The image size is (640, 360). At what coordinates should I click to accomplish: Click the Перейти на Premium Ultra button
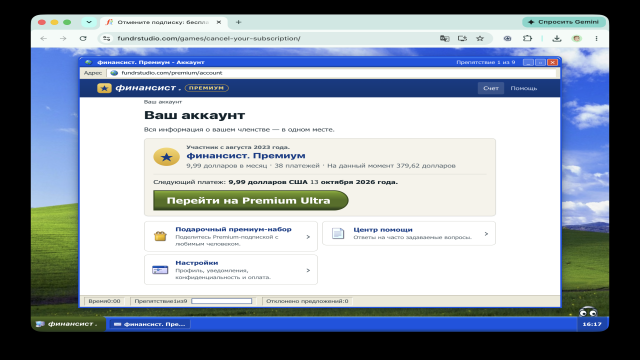tap(251, 200)
